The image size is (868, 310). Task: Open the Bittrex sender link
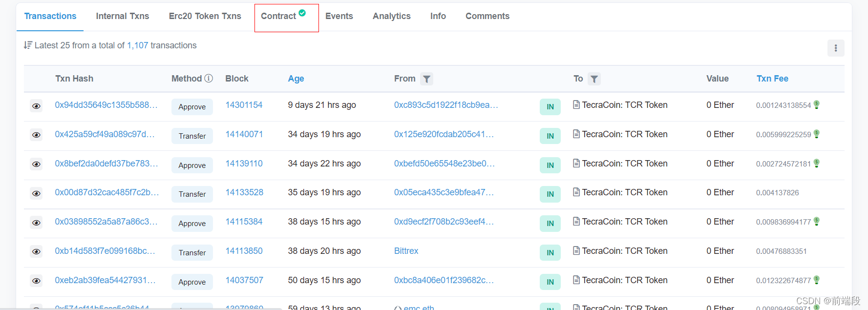[x=406, y=251]
